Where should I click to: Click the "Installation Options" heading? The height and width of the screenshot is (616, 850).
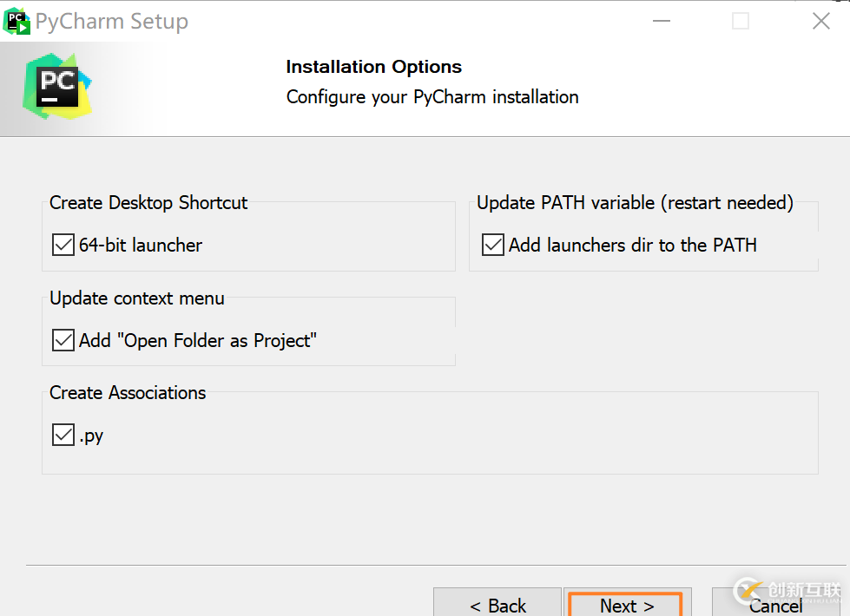pyautogui.click(x=373, y=67)
